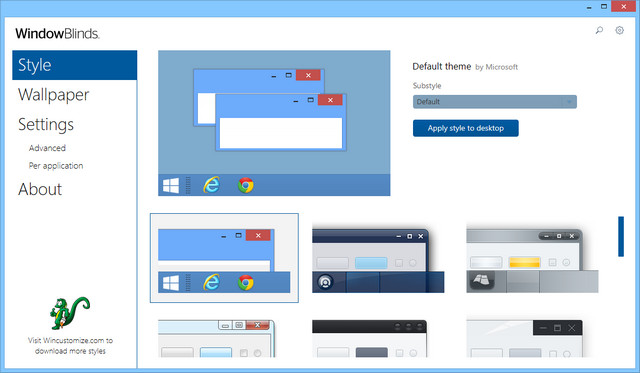
Task: Open Advanced settings sub-item
Action: pyautogui.click(x=47, y=148)
